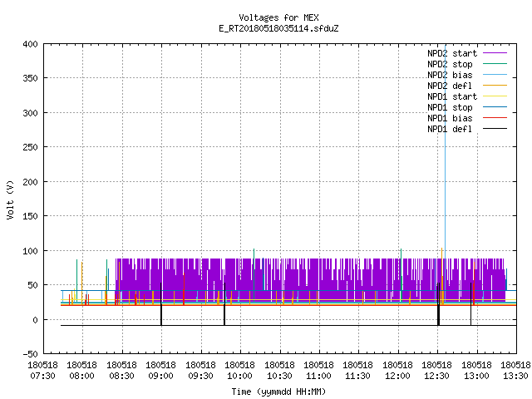The width and height of the screenshot is (532, 399).
Task: Click the black spike just before 13:00
Action: [470, 304]
